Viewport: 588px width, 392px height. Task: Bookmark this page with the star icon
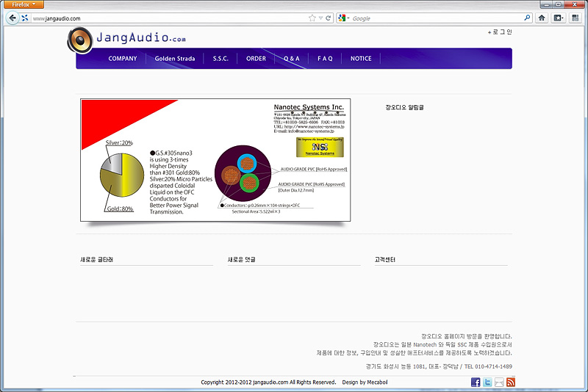(x=312, y=18)
